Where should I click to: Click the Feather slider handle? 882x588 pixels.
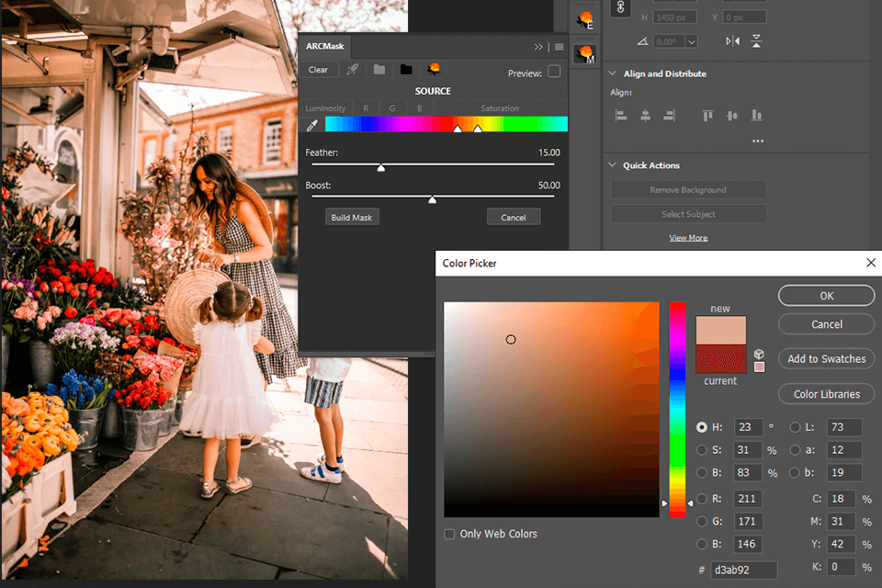(x=380, y=168)
